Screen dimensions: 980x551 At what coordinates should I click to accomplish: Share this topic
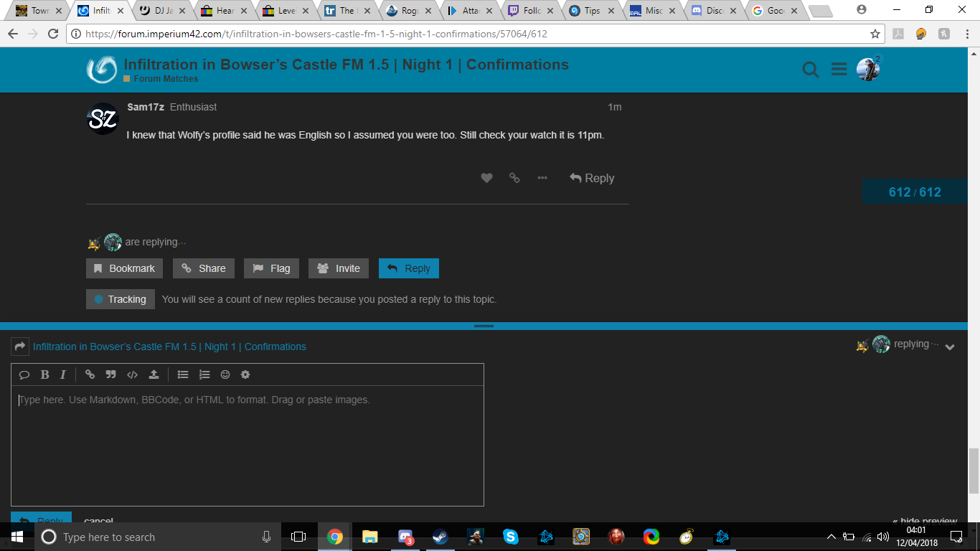click(x=203, y=268)
